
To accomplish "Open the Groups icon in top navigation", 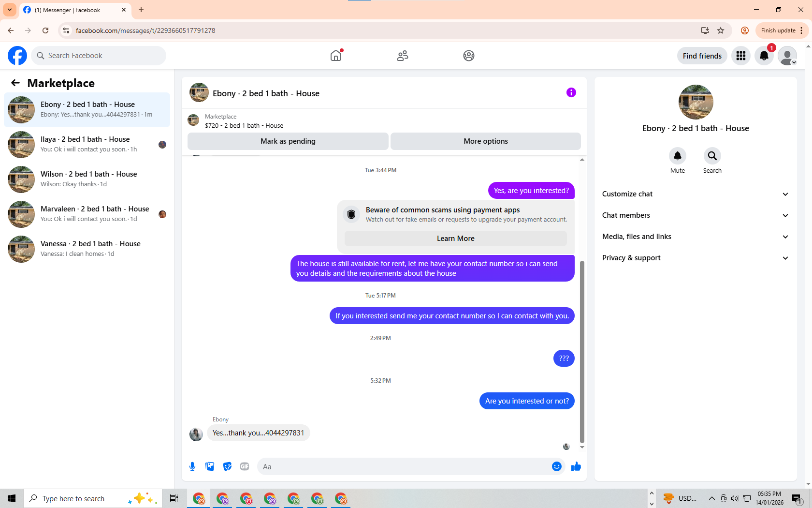I will point(469,56).
